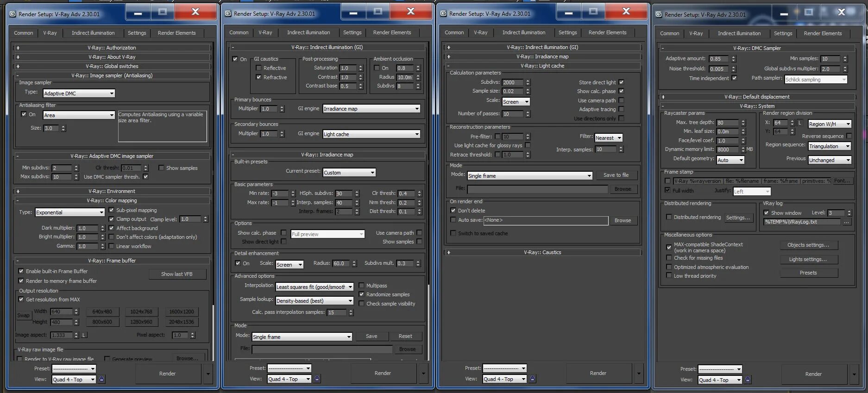Click lock view icon in third window
The image size is (868, 393).
[533, 379]
